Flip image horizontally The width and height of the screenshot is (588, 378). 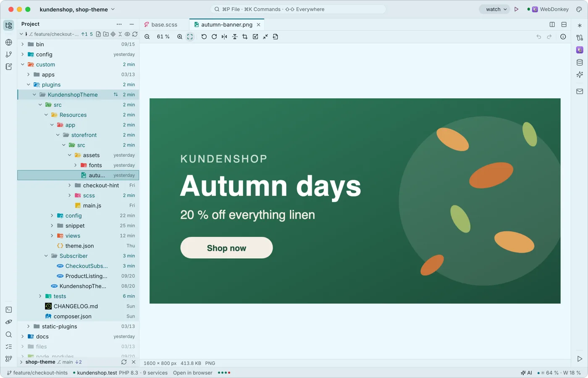point(224,37)
